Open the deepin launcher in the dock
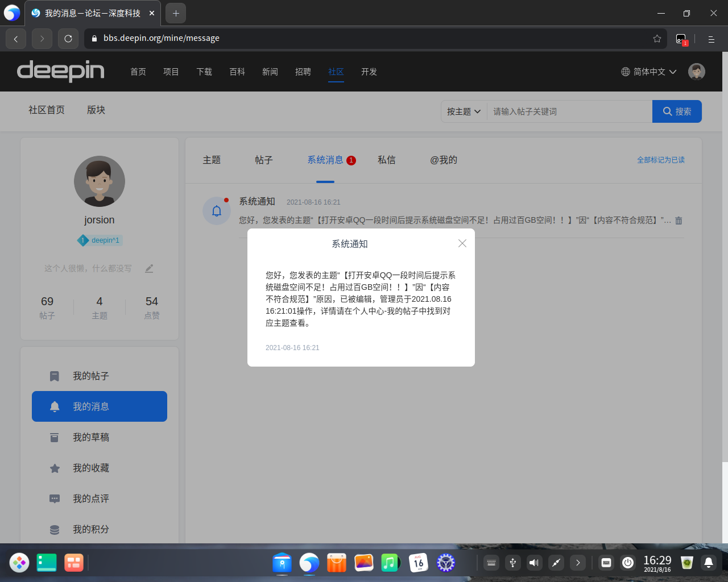The height and width of the screenshot is (582, 728). point(19,563)
